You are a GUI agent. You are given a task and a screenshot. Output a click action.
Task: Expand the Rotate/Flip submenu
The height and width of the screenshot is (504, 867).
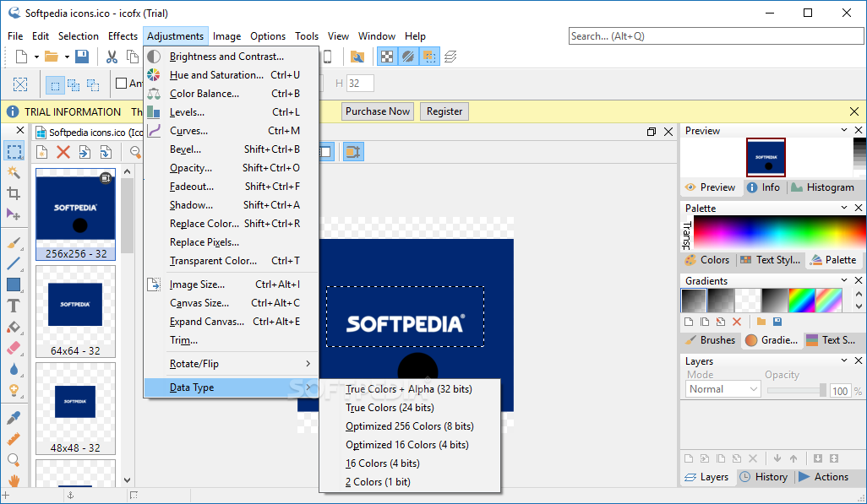[x=232, y=364]
